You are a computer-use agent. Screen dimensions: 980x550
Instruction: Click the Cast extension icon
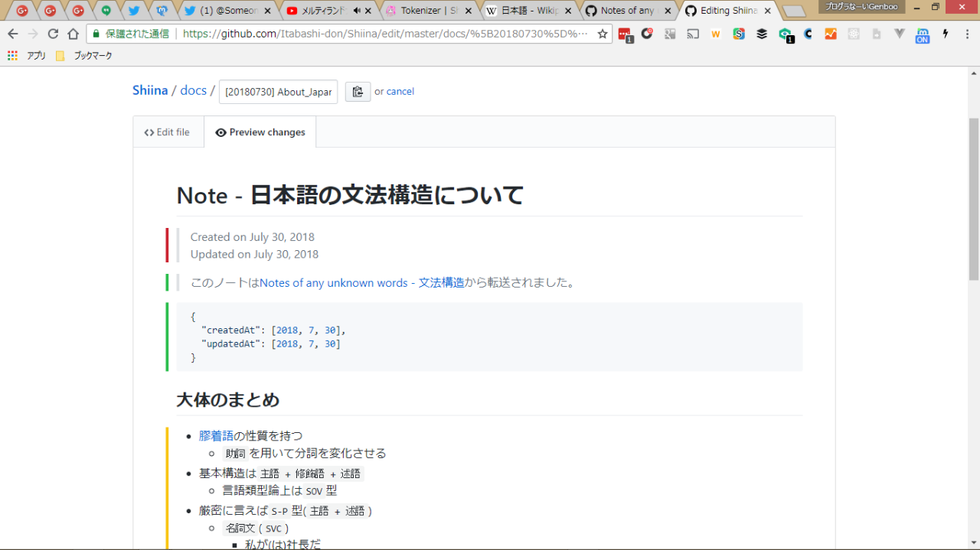(x=693, y=34)
